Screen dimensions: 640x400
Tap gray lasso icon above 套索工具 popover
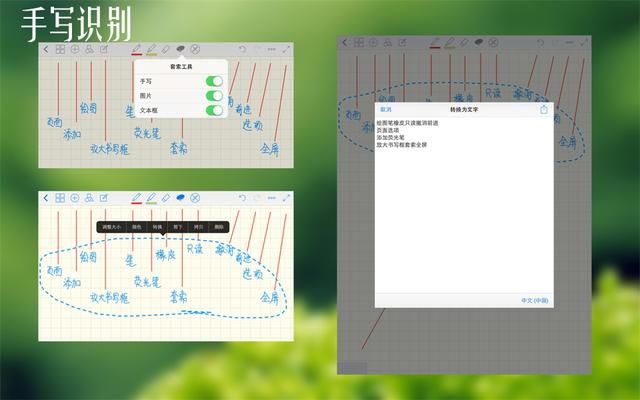pos(180,49)
